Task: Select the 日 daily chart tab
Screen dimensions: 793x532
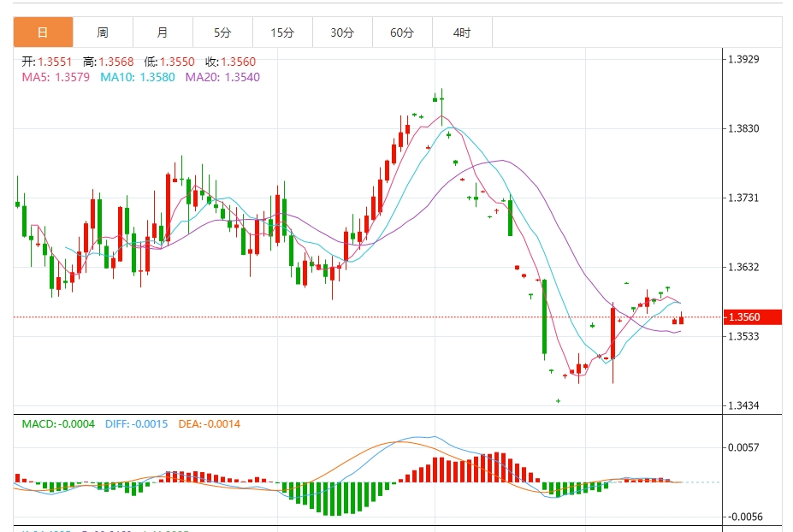Action: [x=43, y=33]
